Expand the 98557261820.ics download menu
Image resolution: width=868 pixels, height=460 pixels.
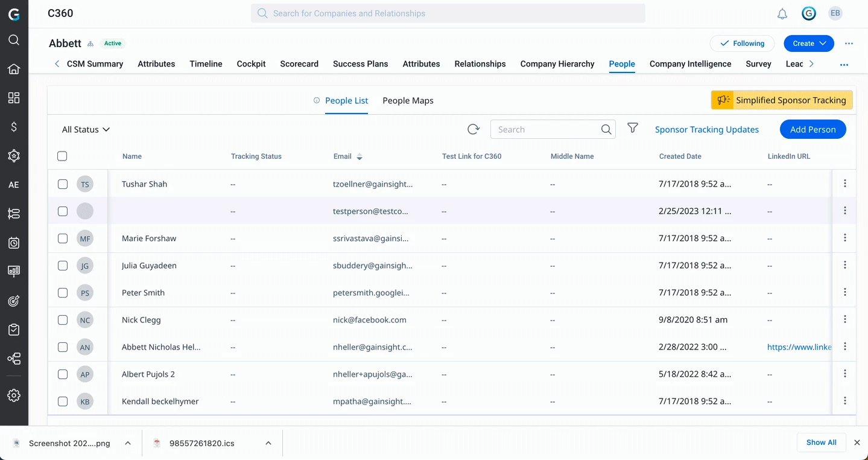pyautogui.click(x=268, y=443)
